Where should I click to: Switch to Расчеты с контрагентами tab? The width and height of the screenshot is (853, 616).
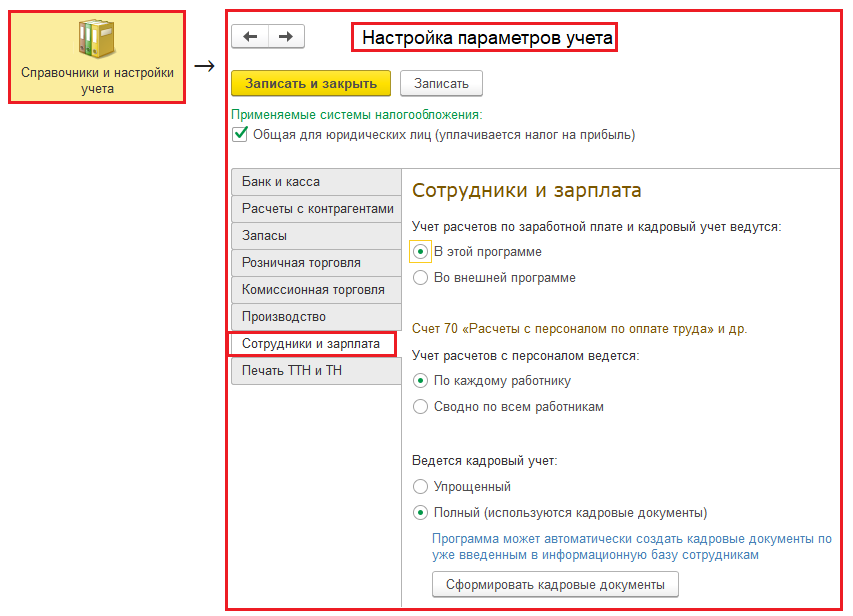316,209
